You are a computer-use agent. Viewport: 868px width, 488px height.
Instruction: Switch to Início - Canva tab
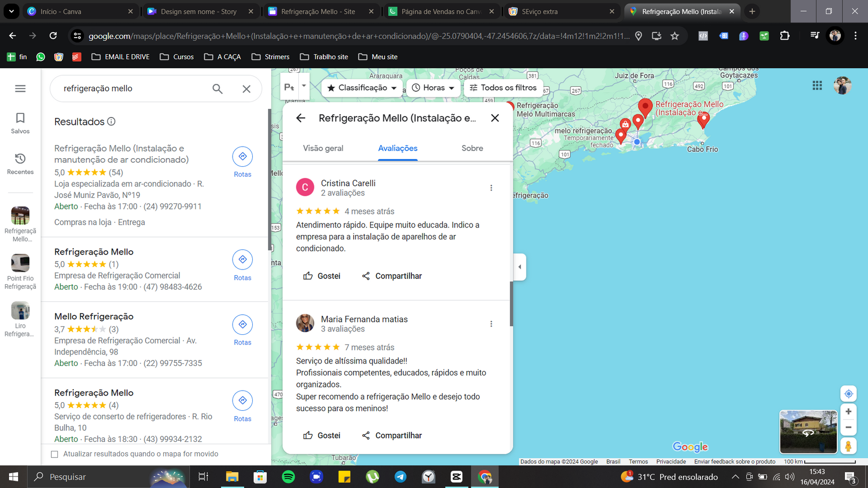pos(80,11)
